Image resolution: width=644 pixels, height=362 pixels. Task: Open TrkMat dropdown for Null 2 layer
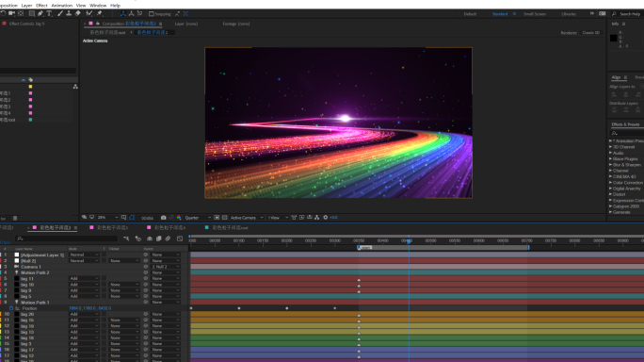coord(124,261)
